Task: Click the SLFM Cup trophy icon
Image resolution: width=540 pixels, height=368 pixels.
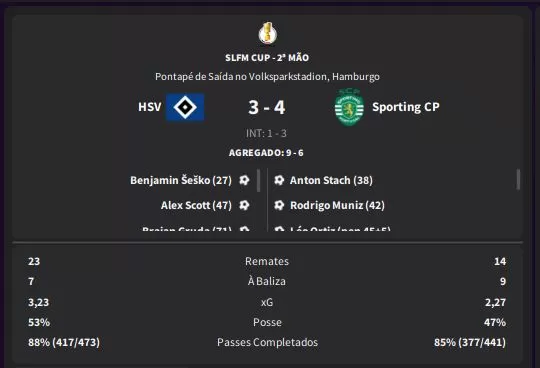Action: 268,33
